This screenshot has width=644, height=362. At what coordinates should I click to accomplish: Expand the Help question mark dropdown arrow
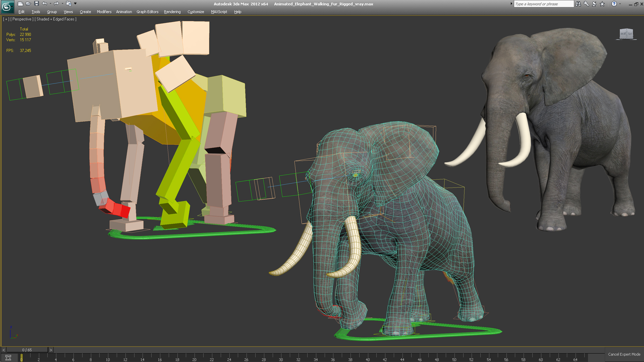click(x=620, y=4)
